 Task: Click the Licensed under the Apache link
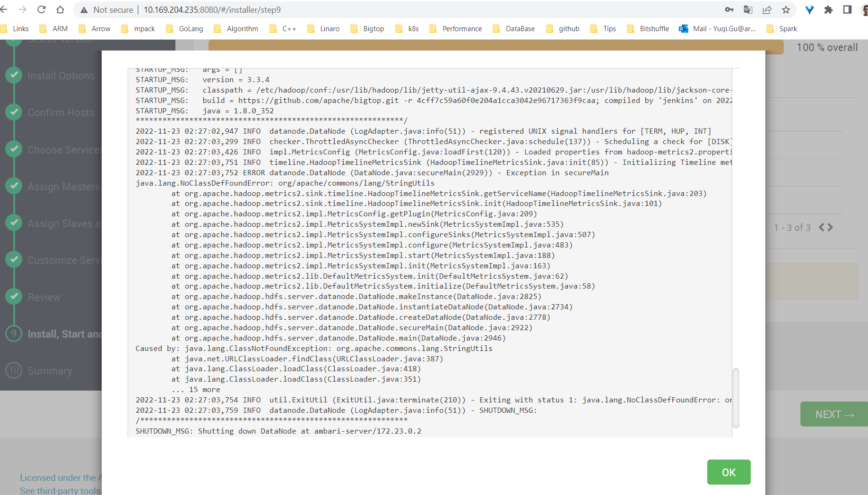coord(61,478)
